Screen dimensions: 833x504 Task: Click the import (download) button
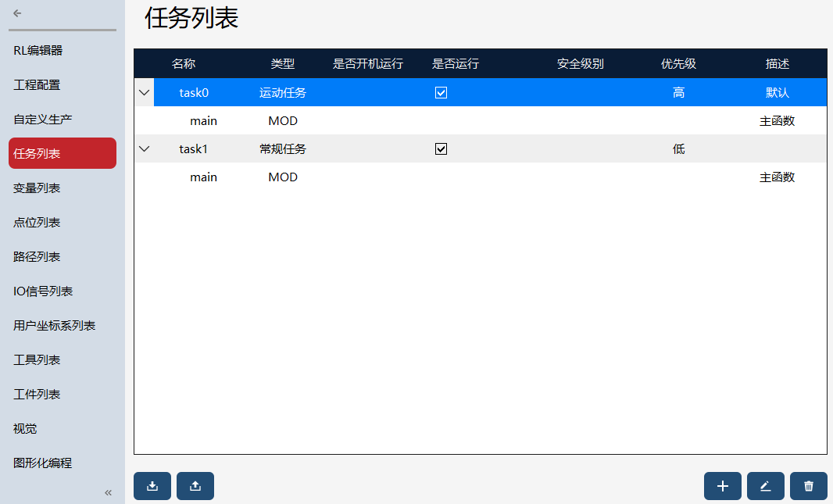[x=152, y=486]
